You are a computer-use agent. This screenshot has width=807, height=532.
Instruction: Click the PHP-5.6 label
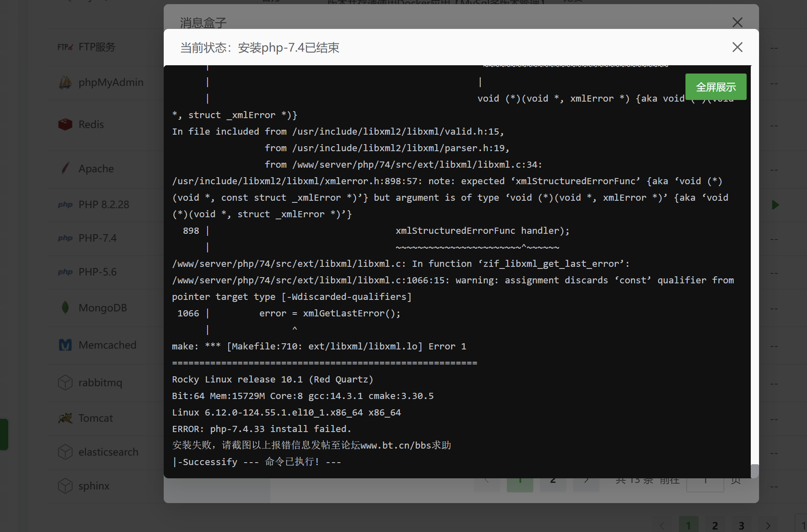click(98, 272)
